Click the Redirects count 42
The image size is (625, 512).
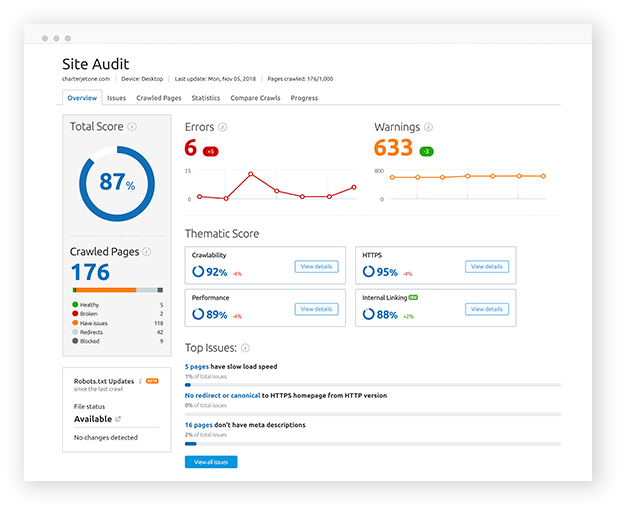[x=160, y=332]
